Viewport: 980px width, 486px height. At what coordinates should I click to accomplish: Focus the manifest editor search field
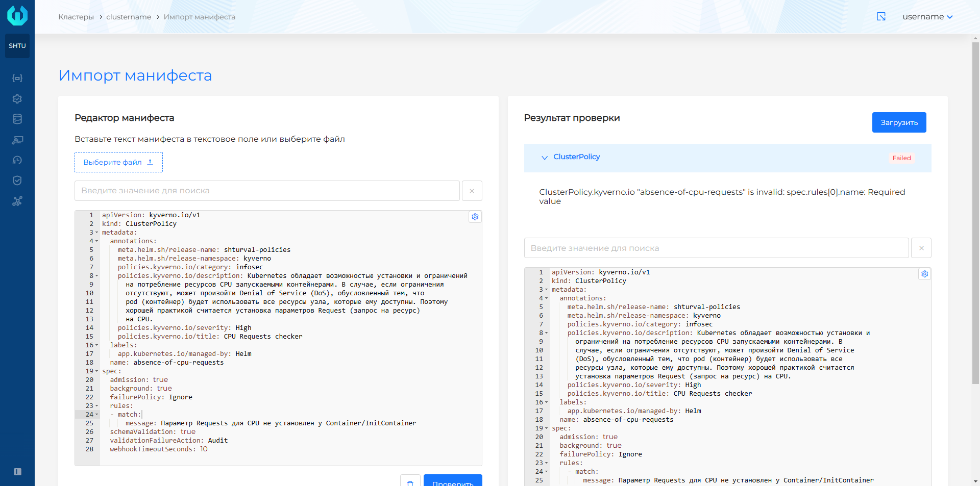pyautogui.click(x=267, y=191)
